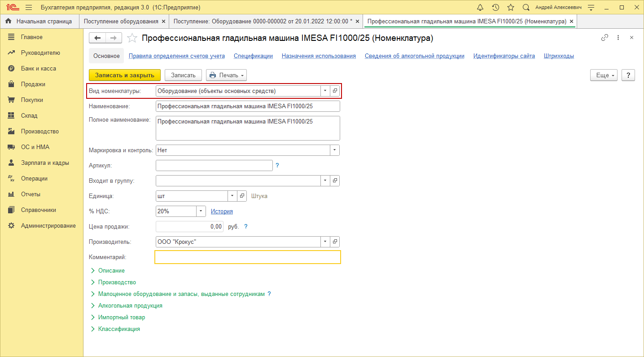Add this item to favorites star
Image resolution: width=644 pixels, height=357 pixels.
[x=132, y=38]
